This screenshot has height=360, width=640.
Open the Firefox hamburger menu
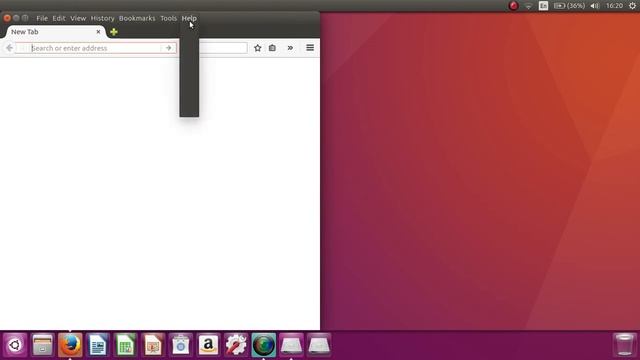[310, 48]
